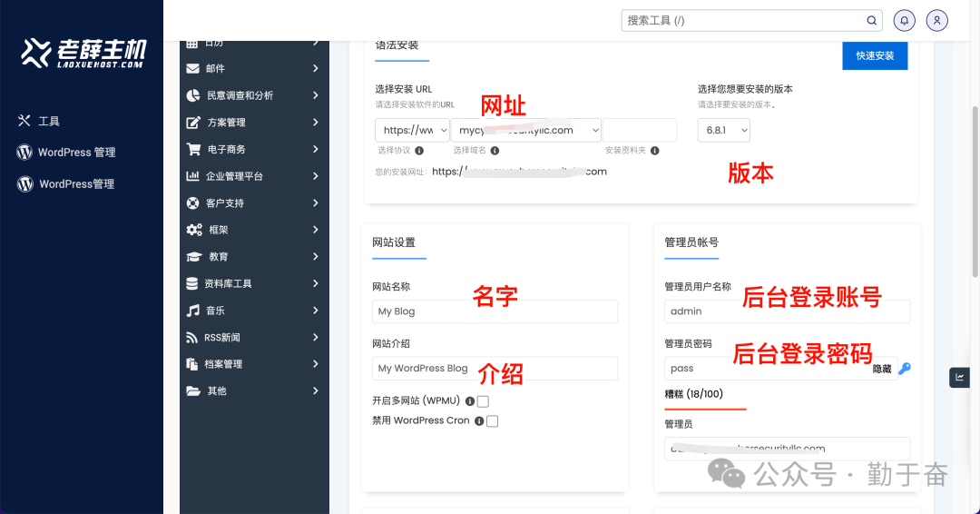
Task: Open 工具 in the left sidebar
Action: click(48, 121)
